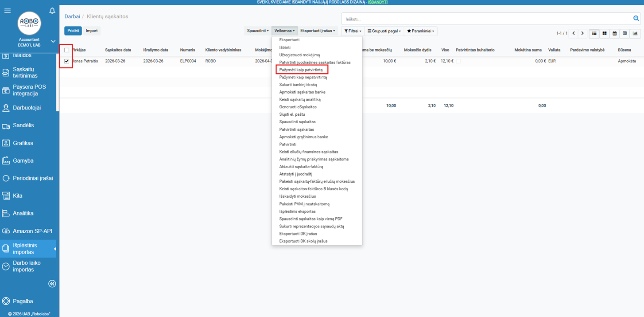
Task: Click the ROBO manager cell
Action: pyautogui.click(x=210, y=61)
